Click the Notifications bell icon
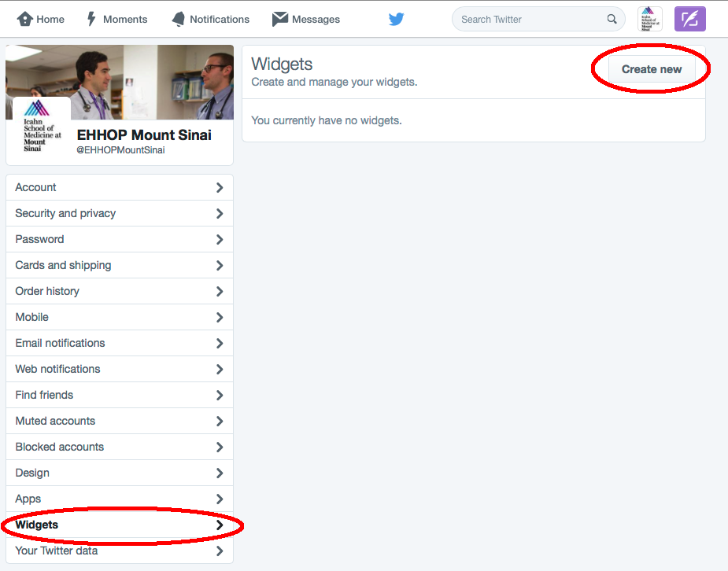The width and height of the screenshot is (728, 571). [x=179, y=19]
